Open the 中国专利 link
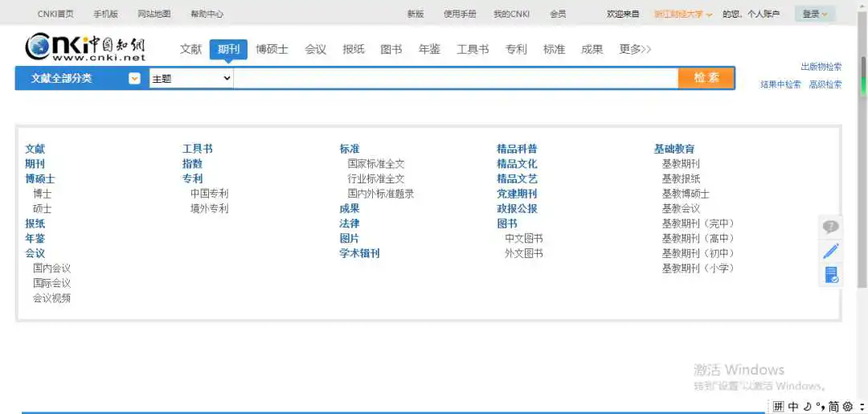Image resolution: width=868 pixels, height=414 pixels. pos(210,194)
